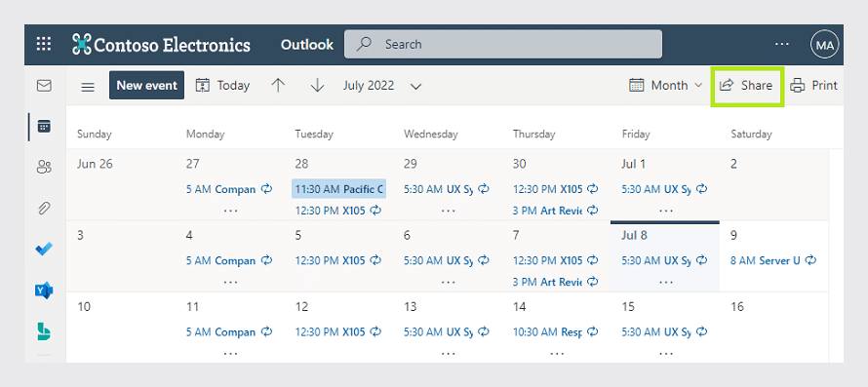This screenshot has width=868, height=387.
Task: Open June 30 3 PM Art Review event
Action: (556, 211)
